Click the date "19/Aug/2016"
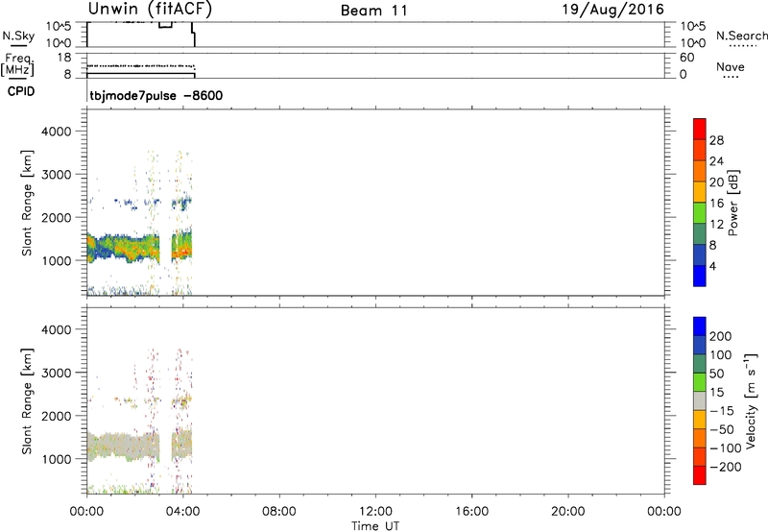768x532 pixels. pyautogui.click(x=612, y=10)
